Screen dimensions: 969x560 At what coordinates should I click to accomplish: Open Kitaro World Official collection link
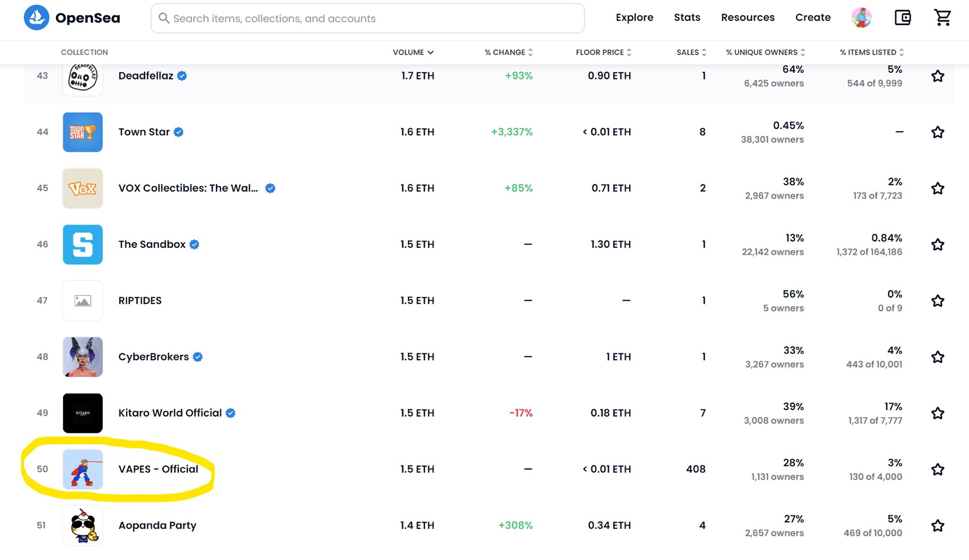[x=170, y=413]
